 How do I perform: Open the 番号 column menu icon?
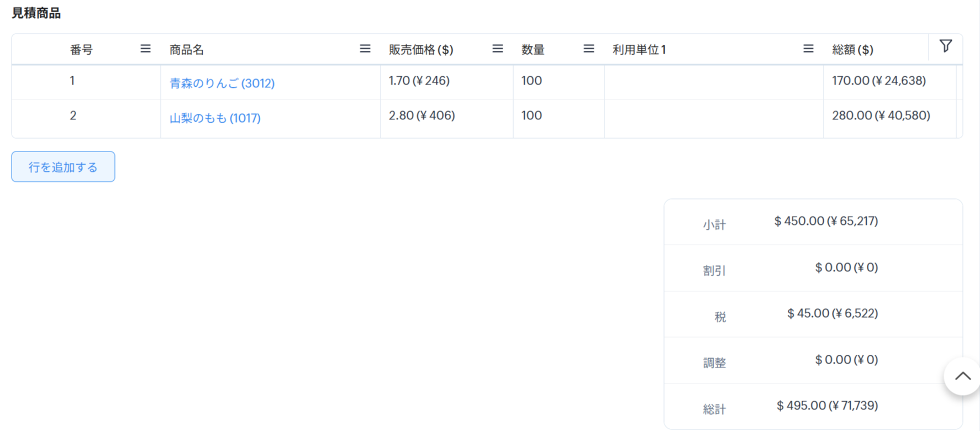[x=145, y=49]
